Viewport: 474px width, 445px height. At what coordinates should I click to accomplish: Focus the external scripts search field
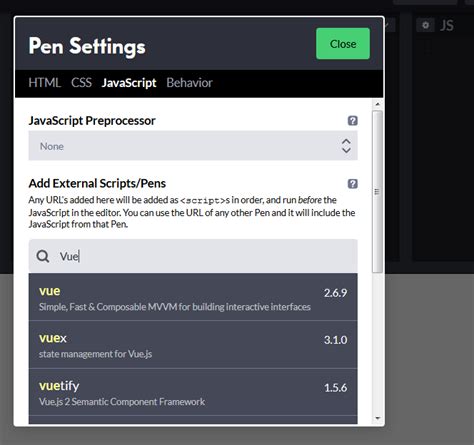pyautogui.click(x=193, y=256)
